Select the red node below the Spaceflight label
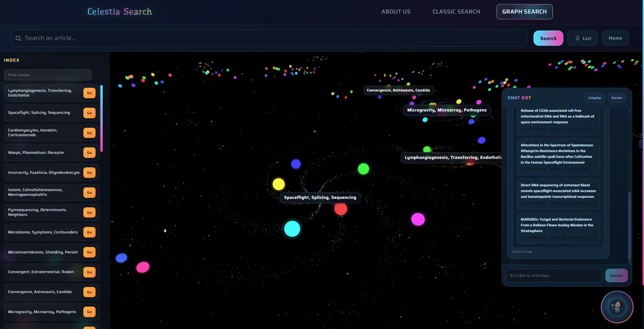644x329 pixels. pyautogui.click(x=341, y=209)
